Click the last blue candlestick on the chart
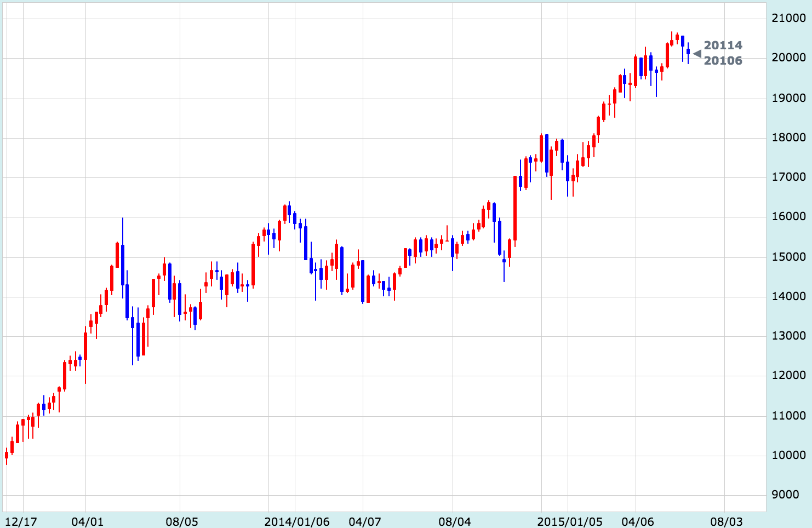This screenshot has height=528, width=812. [x=688, y=51]
